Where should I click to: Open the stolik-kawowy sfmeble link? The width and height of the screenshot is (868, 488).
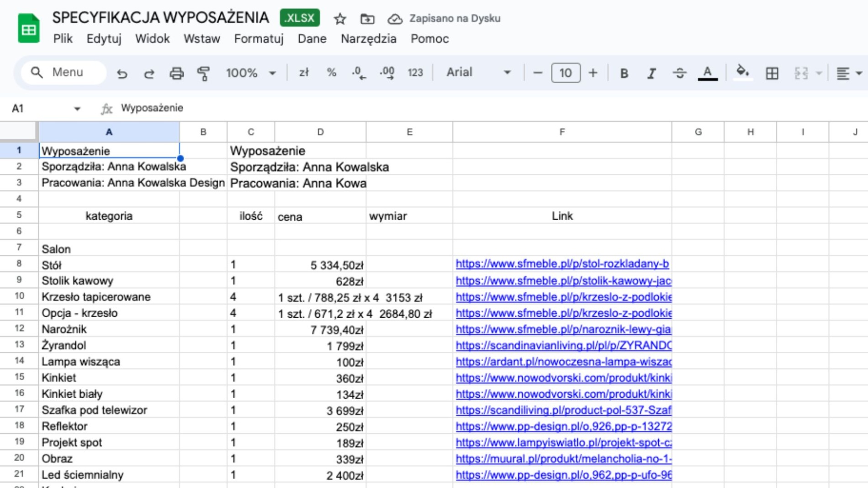pyautogui.click(x=563, y=281)
